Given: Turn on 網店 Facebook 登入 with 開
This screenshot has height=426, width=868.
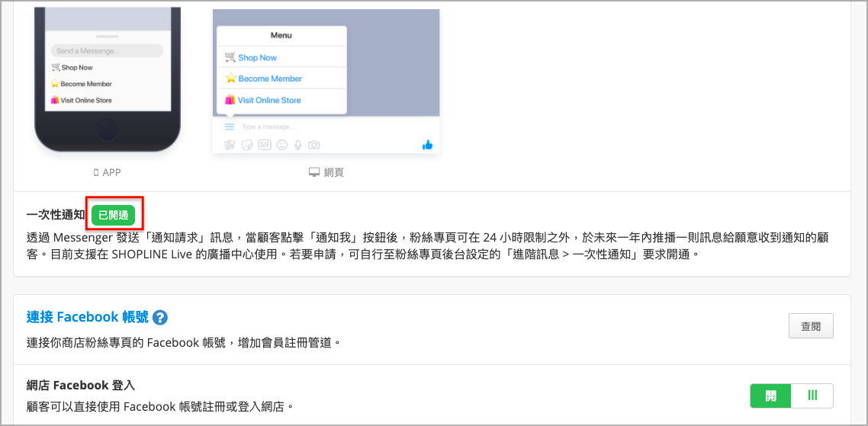Looking at the screenshot, I should click(770, 396).
